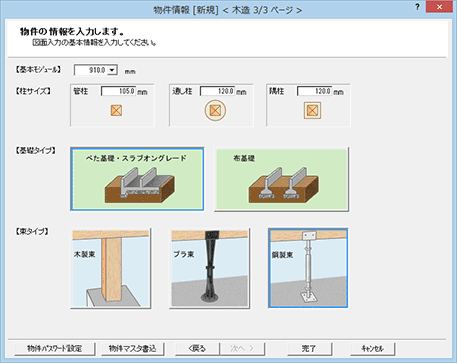The image size is (457, 363).
Task: Focus the 隅柱 size input field
Action: (x=314, y=91)
